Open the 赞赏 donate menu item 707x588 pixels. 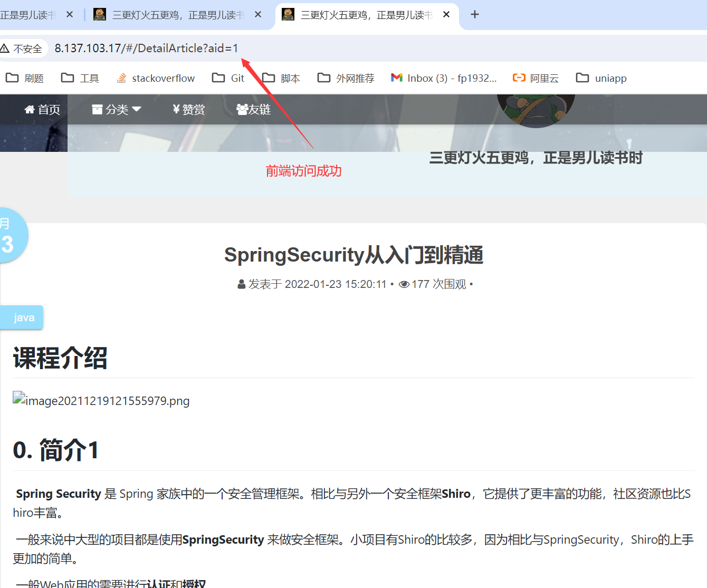click(x=189, y=109)
